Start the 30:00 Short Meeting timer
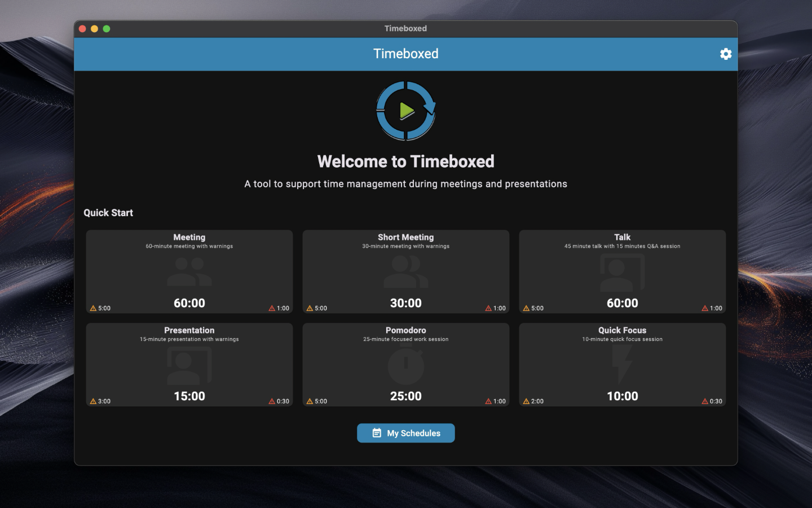This screenshot has height=508, width=812. tap(406, 303)
